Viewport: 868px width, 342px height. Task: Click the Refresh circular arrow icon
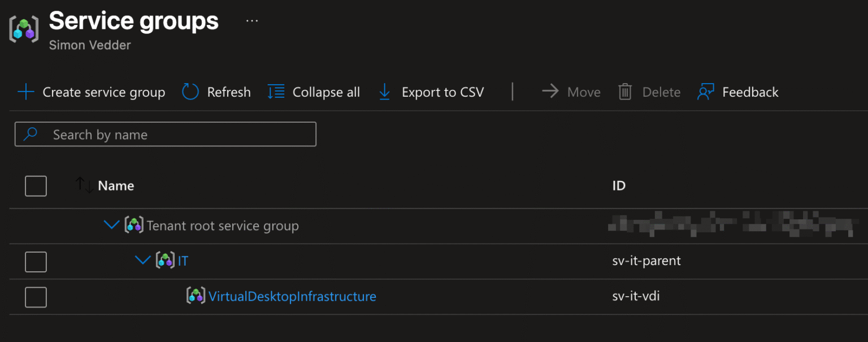190,92
